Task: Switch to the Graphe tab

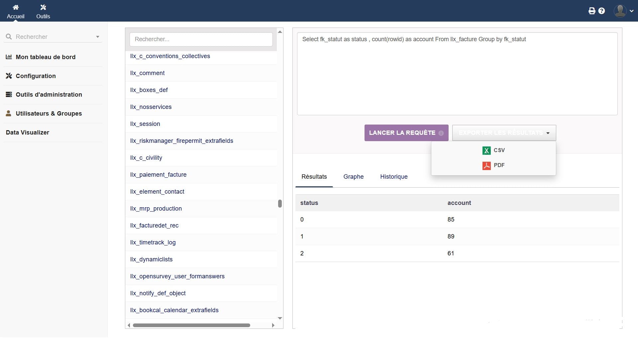Action: pos(353,177)
